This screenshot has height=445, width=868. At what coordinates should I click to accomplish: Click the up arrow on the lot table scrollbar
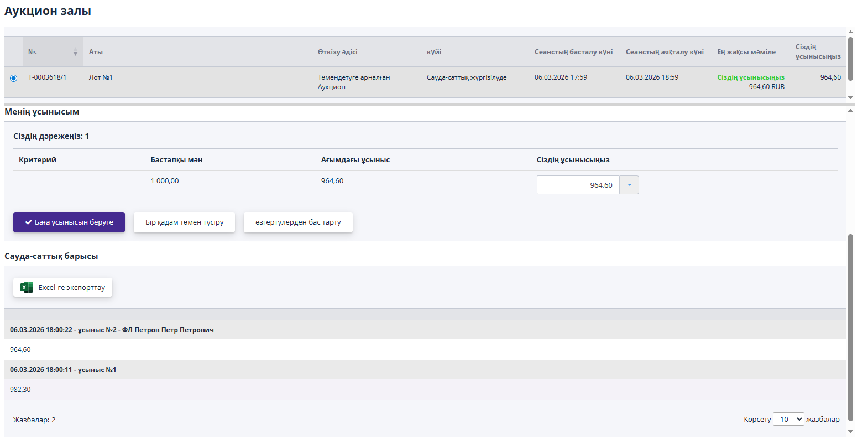pos(850,32)
